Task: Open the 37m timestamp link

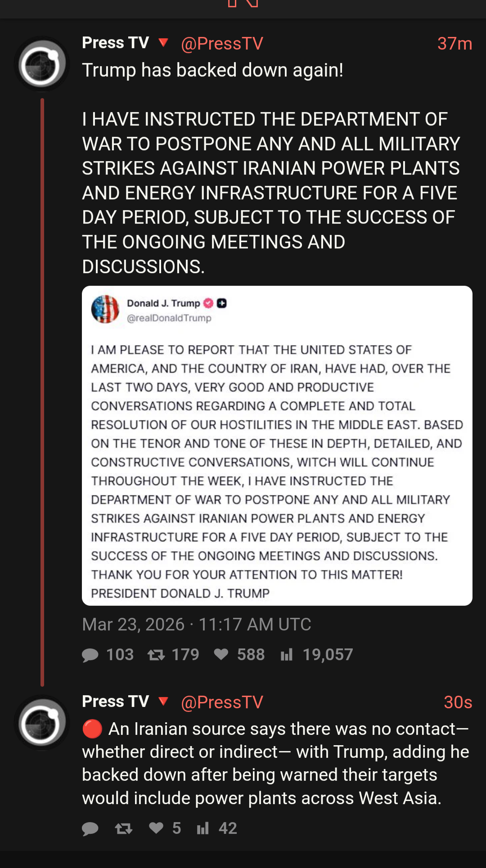Action: click(454, 44)
